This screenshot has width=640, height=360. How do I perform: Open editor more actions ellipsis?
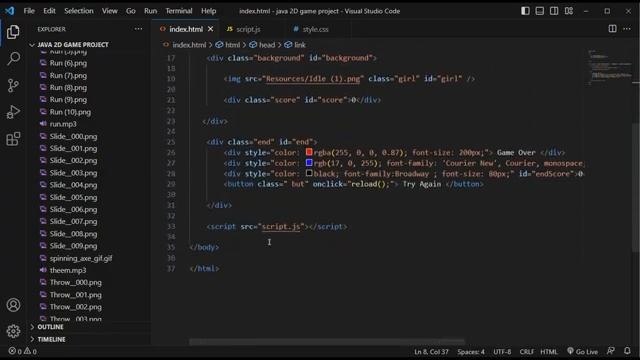pyautogui.click(x=627, y=29)
